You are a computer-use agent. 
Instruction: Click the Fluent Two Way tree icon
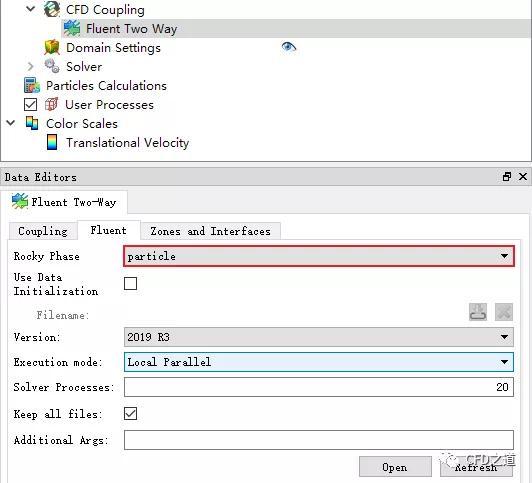pyautogui.click(x=72, y=28)
